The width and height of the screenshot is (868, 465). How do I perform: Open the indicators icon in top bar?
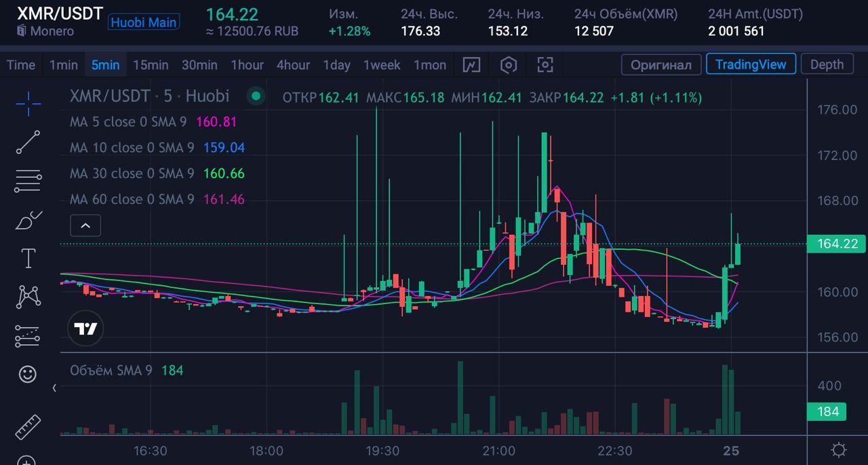point(471,65)
